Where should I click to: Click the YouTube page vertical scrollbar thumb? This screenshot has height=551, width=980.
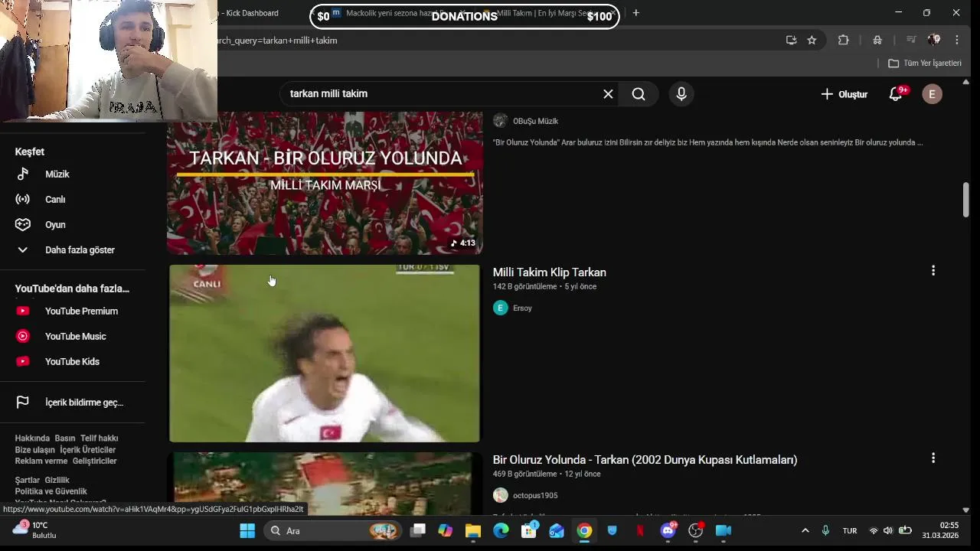point(965,200)
